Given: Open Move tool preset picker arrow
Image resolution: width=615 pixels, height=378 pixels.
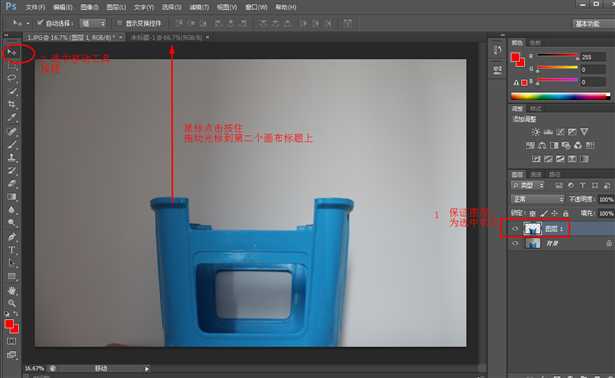Looking at the screenshot, I should pos(28,24).
